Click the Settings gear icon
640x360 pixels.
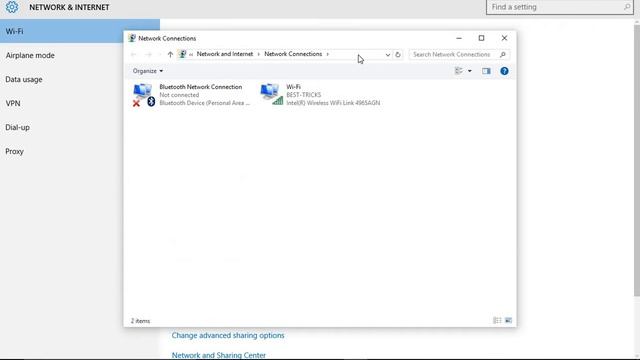[x=11, y=7]
